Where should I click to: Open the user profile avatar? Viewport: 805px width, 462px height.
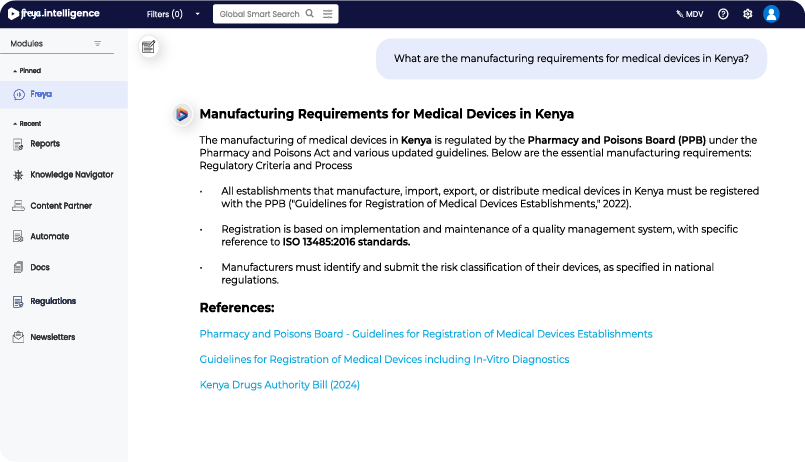point(771,14)
